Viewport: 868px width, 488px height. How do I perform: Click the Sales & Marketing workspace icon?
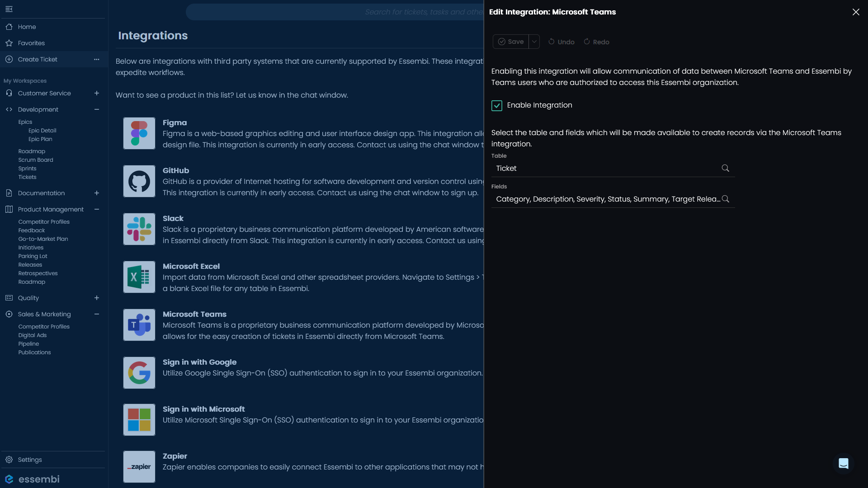point(9,314)
